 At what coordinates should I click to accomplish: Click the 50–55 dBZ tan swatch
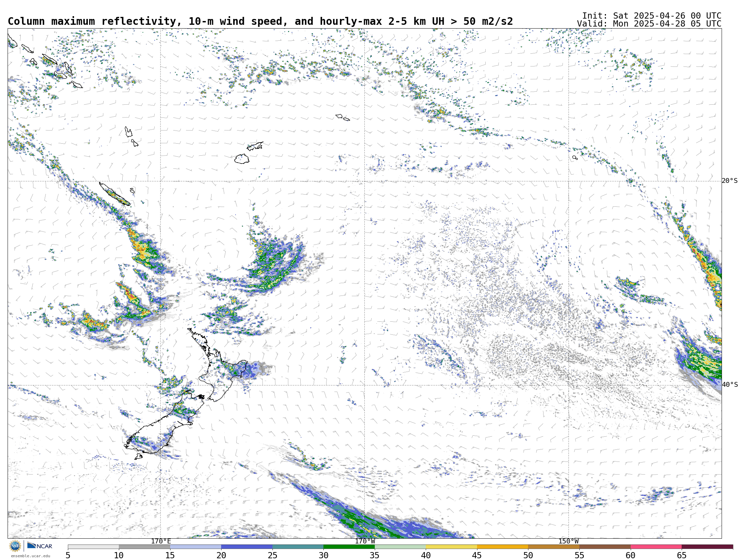click(554, 547)
